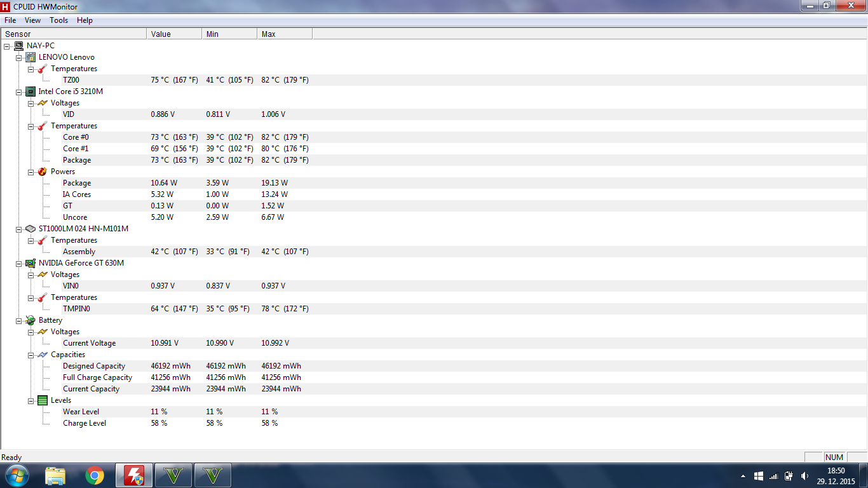Click the Max column header
868x488 pixels.
click(285, 34)
